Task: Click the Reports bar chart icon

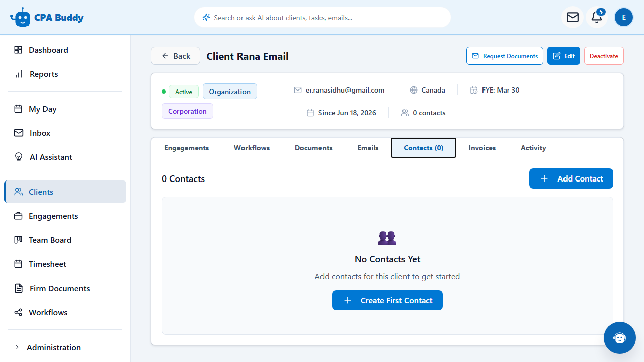Action: click(19, 74)
